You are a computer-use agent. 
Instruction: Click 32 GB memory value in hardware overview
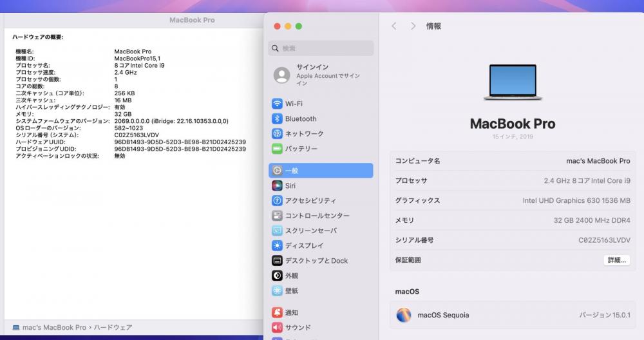pyautogui.click(x=123, y=114)
